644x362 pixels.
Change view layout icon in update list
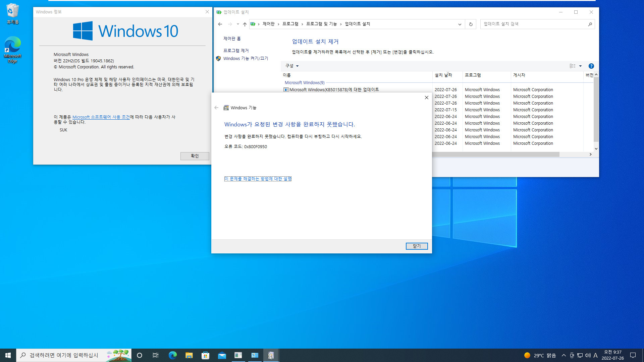click(573, 66)
